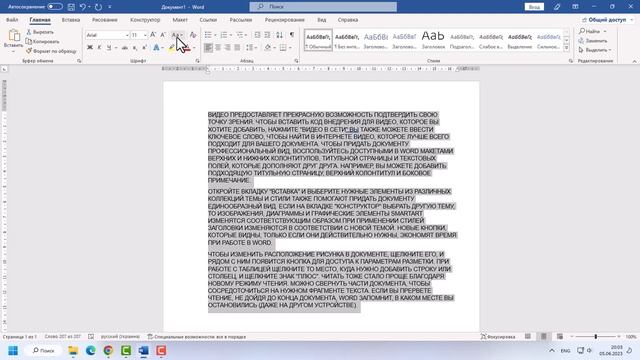The image size is (640, 360).
Task: Switch to the Рецензирование (Review) tab
Action: (284, 20)
